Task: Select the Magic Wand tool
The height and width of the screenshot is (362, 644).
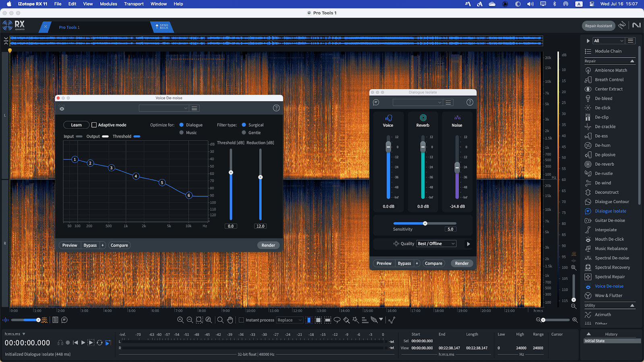Action: click(x=355, y=320)
